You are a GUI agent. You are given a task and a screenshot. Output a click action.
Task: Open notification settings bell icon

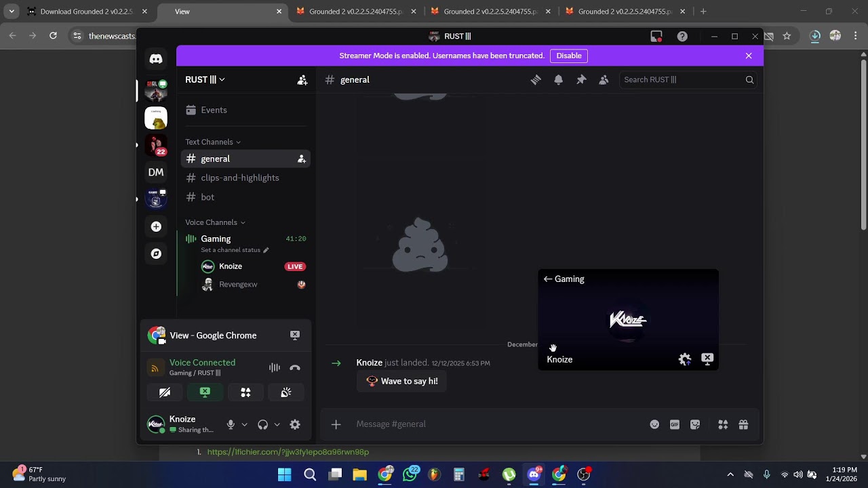pos(559,80)
